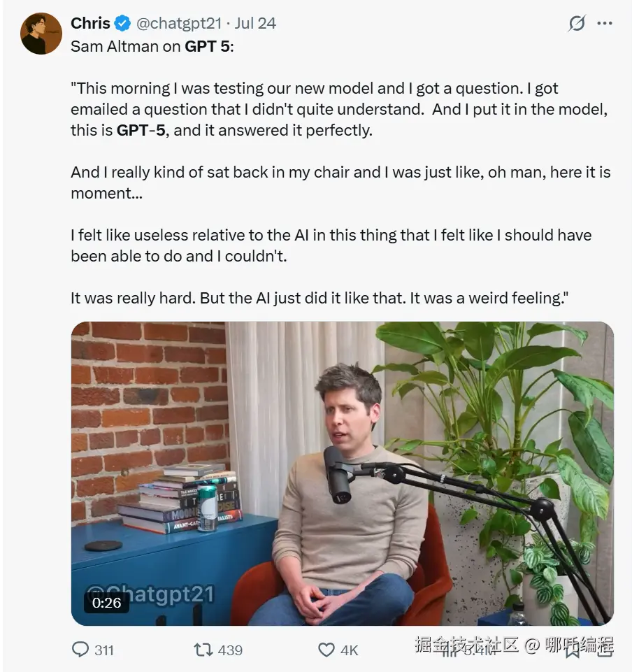
Task: Click the share icon under the post
Action: [604, 650]
